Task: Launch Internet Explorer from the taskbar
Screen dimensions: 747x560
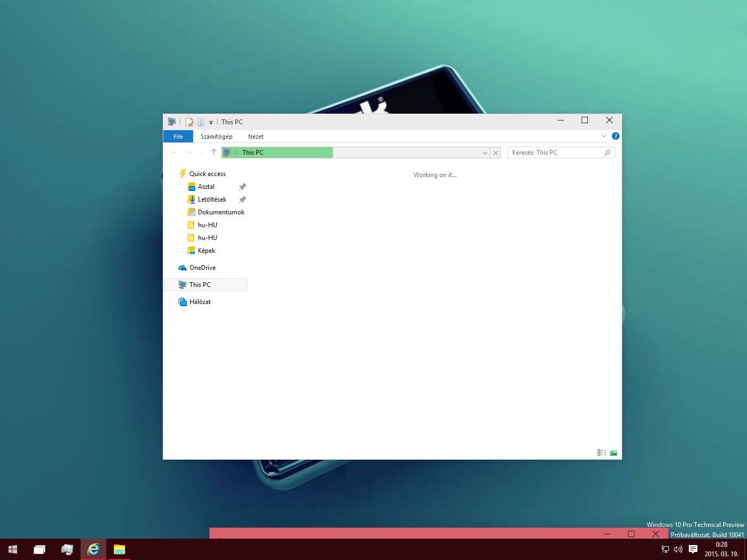Action: (x=93, y=549)
